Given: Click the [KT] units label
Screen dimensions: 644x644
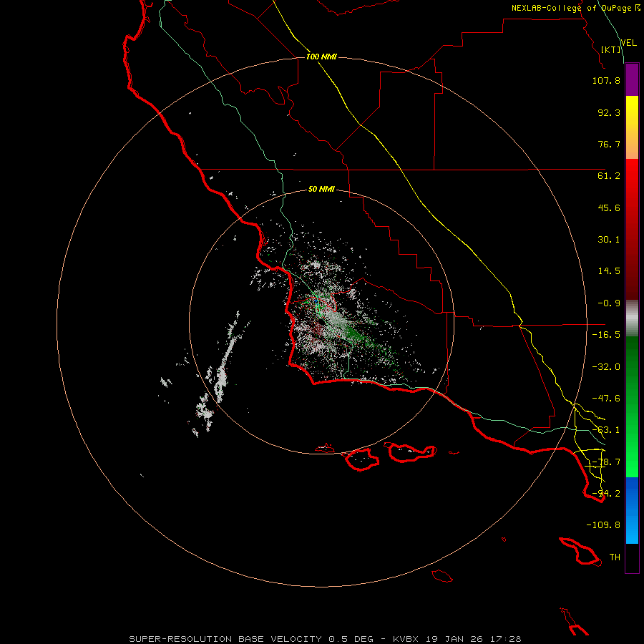Looking at the screenshot, I should pyautogui.click(x=611, y=49).
